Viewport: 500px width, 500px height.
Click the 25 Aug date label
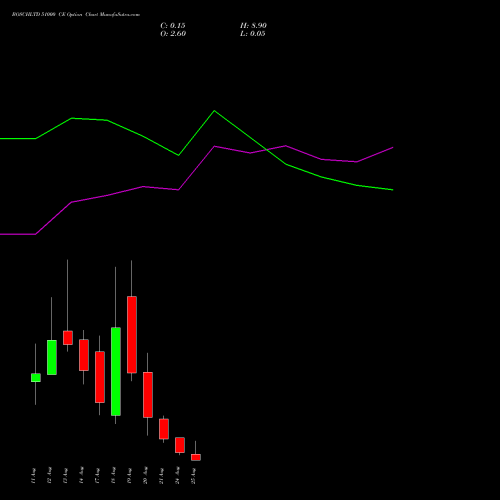click(x=193, y=476)
